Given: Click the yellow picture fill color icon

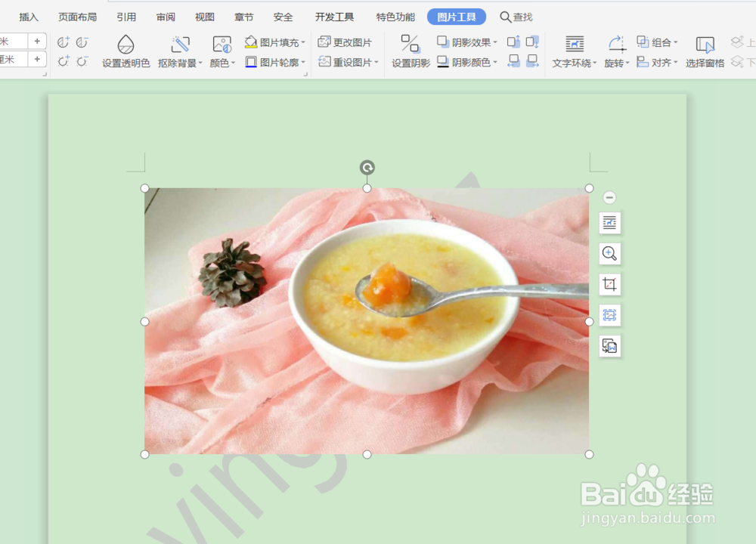Looking at the screenshot, I should pos(251,42).
